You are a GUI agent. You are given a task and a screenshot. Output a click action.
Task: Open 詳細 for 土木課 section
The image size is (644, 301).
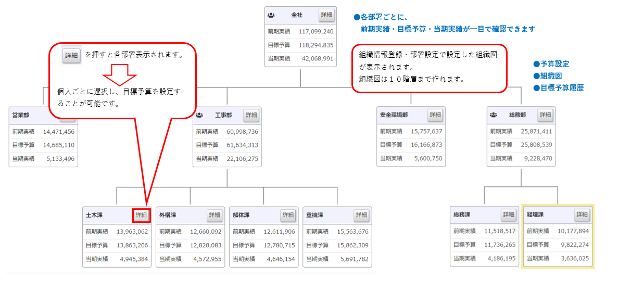point(141,215)
